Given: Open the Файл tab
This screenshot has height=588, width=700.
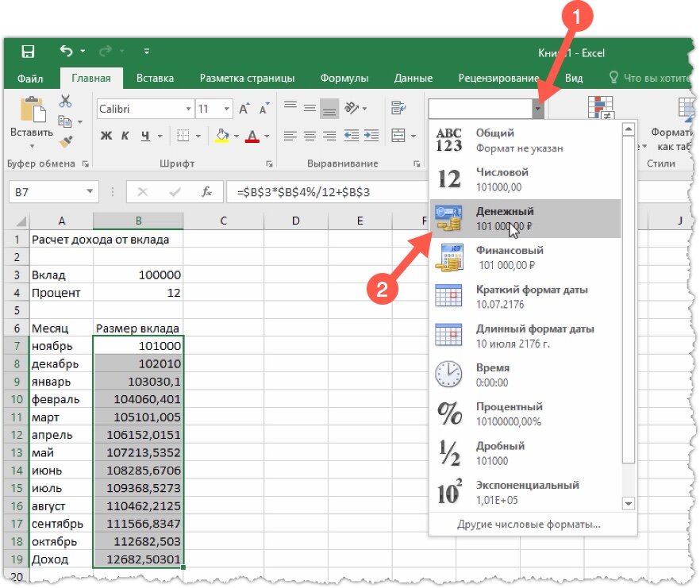Looking at the screenshot, I should (30, 79).
